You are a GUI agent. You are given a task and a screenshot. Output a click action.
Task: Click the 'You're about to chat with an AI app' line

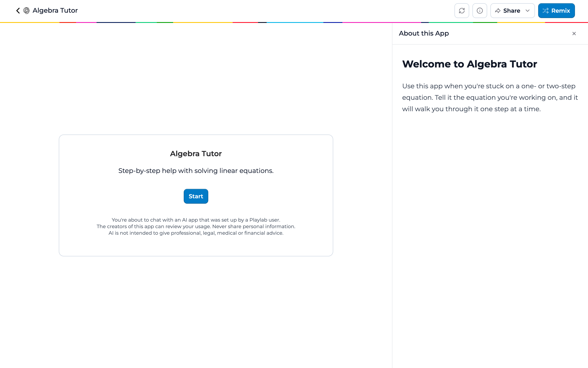click(x=196, y=220)
